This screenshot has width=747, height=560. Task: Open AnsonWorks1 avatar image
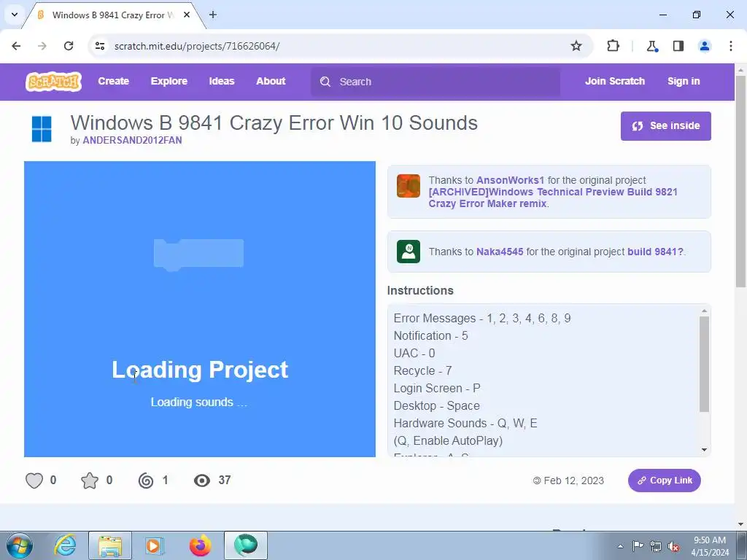tap(409, 186)
